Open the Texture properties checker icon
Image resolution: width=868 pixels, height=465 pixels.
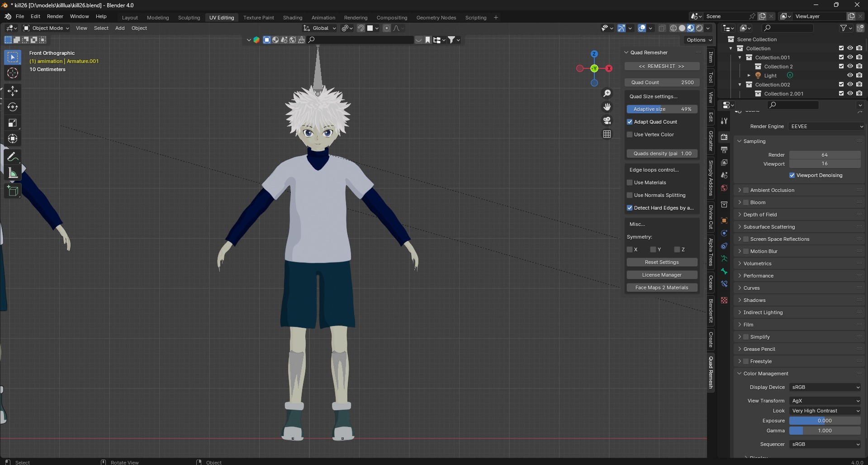coord(724,300)
